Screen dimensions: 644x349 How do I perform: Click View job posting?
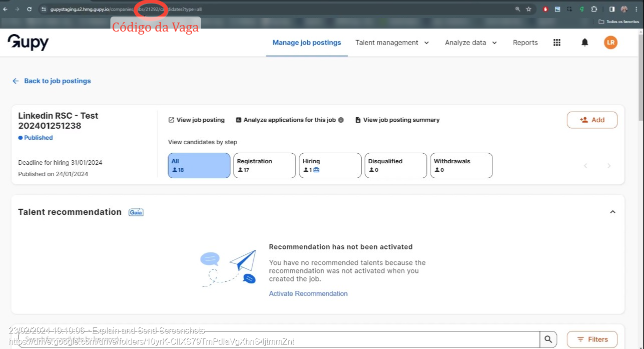[x=197, y=120]
